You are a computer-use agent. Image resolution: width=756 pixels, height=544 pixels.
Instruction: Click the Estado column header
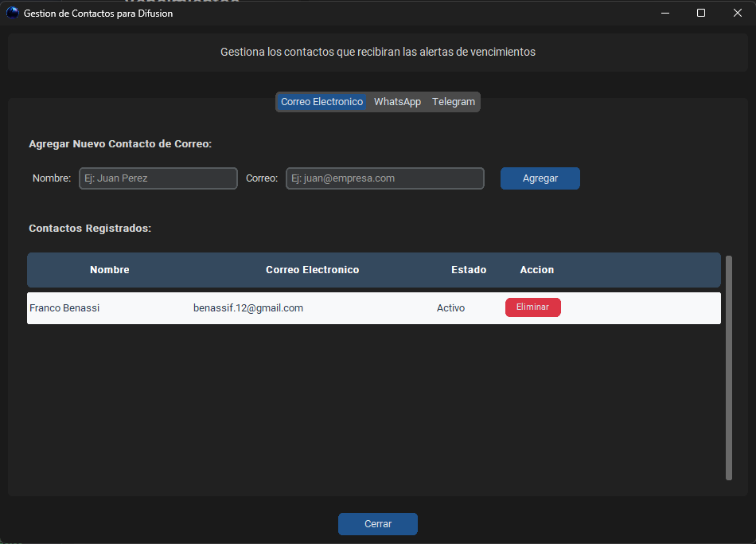point(469,270)
